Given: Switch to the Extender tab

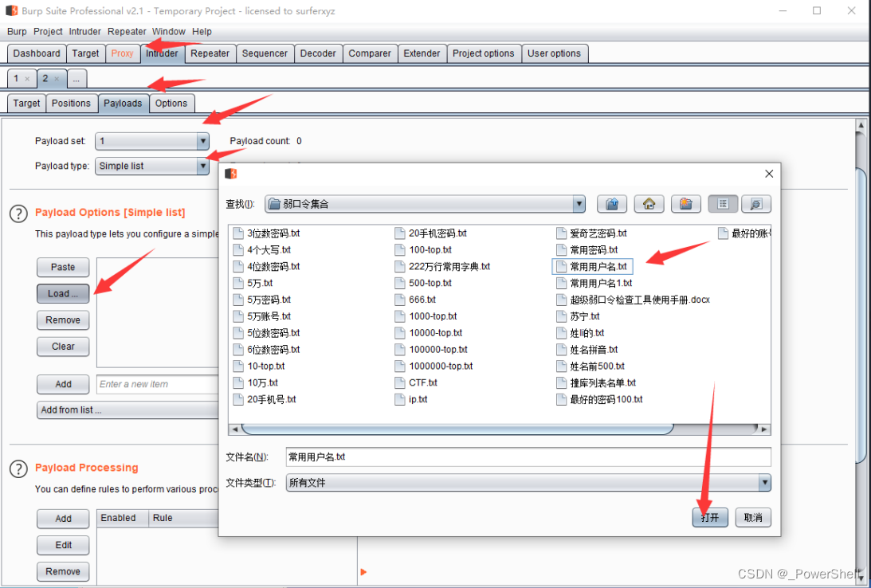Looking at the screenshot, I should point(422,53).
